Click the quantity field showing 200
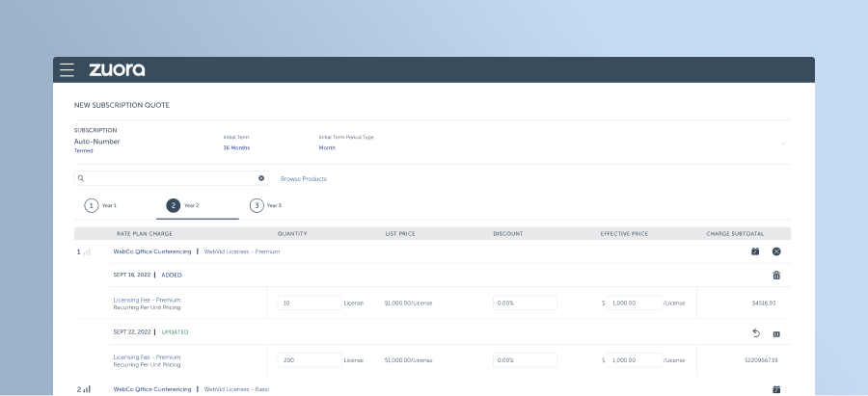Viewport: 868px width, 396px height. tap(309, 360)
